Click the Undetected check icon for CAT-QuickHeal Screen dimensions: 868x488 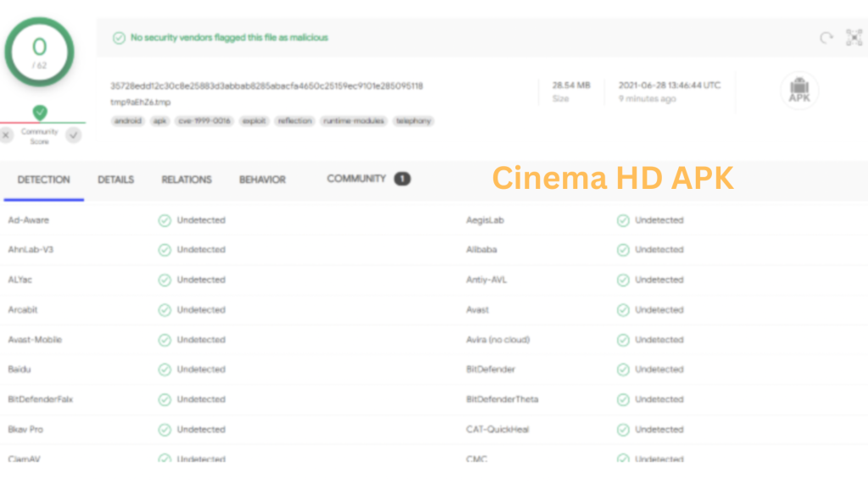pos(623,430)
